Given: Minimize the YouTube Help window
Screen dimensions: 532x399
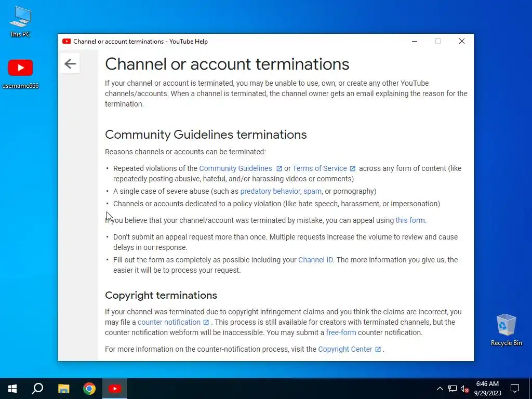Looking at the screenshot, I should (x=415, y=42).
